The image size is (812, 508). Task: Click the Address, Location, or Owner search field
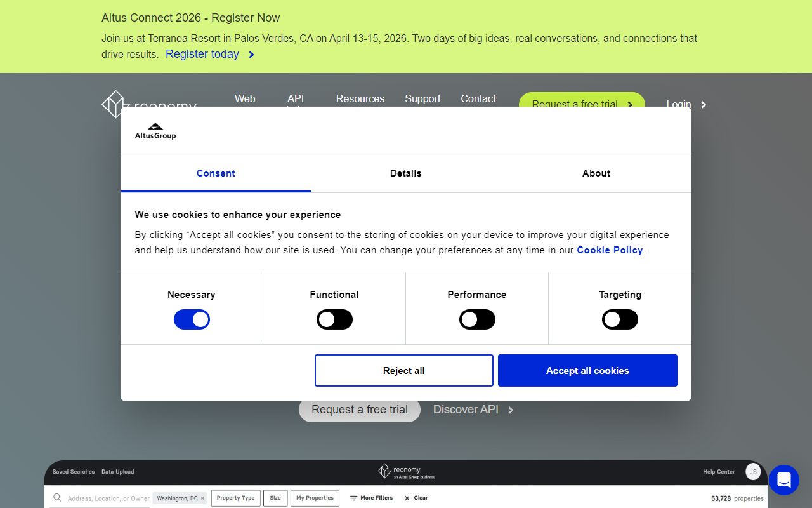tap(108, 498)
